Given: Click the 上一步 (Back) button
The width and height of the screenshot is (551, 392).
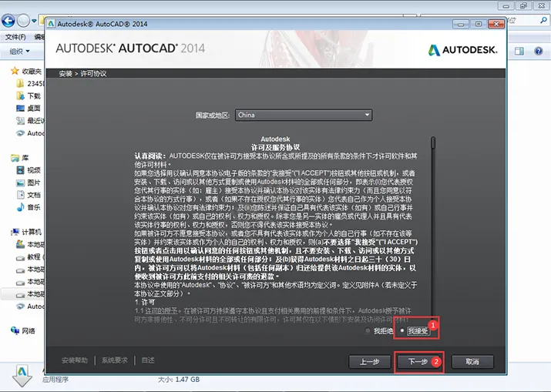Looking at the screenshot, I should coord(370,362).
